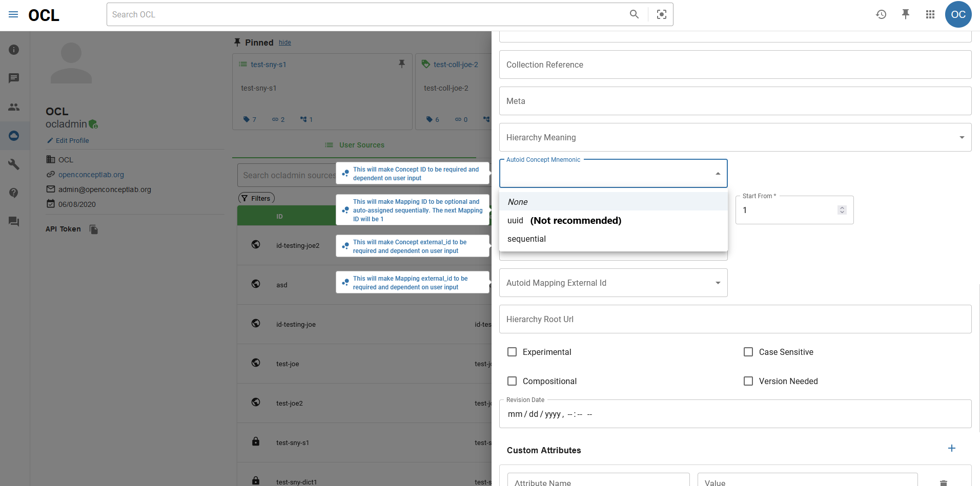Image resolution: width=980 pixels, height=486 pixels.
Task: Open the Help question mark icon in sidebar
Action: coord(14,193)
